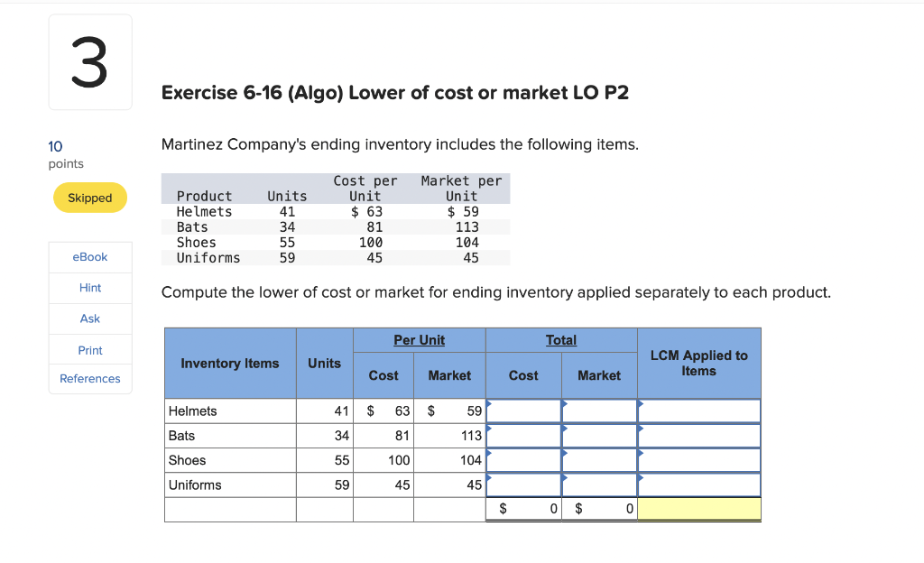Open the Hint for this exercise

coord(89,287)
